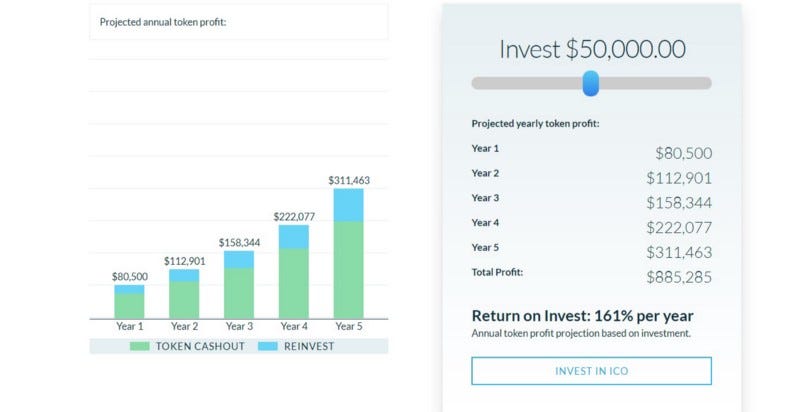The height and width of the screenshot is (412, 800).
Task: Click the $311,463 label above the Year 5 bar
Action: tap(349, 180)
